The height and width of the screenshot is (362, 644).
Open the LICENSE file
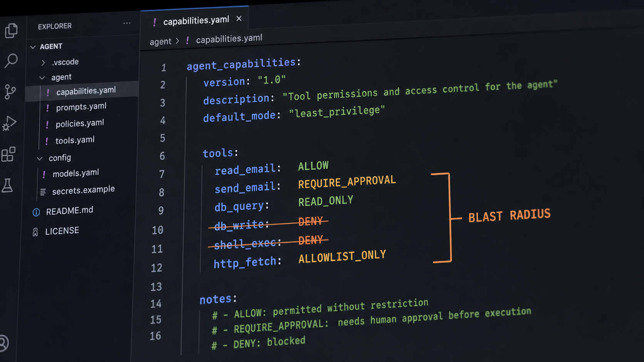62,231
